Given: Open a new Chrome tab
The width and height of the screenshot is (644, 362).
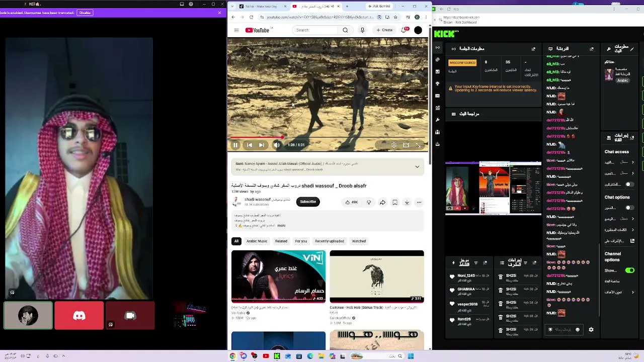Looking at the screenshot, I should [347, 7].
